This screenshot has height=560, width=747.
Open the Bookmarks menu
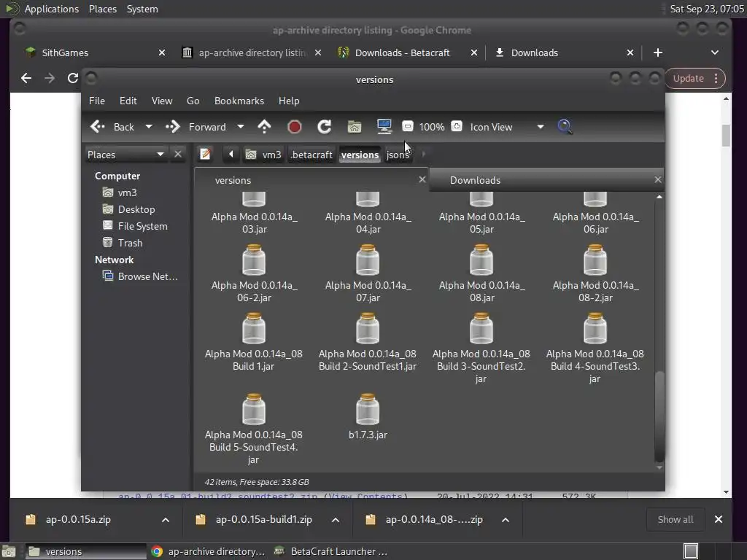(239, 101)
